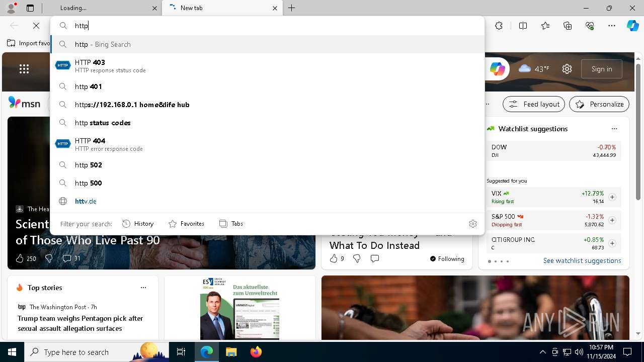Show hidden system tray icons
The width and height of the screenshot is (644, 362).
(x=542, y=352)
